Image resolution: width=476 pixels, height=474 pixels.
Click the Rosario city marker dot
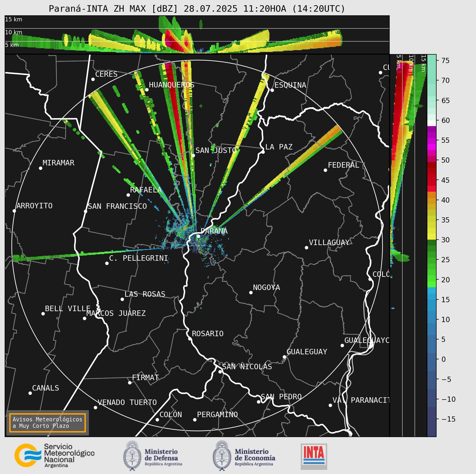[x=190, y=339]
